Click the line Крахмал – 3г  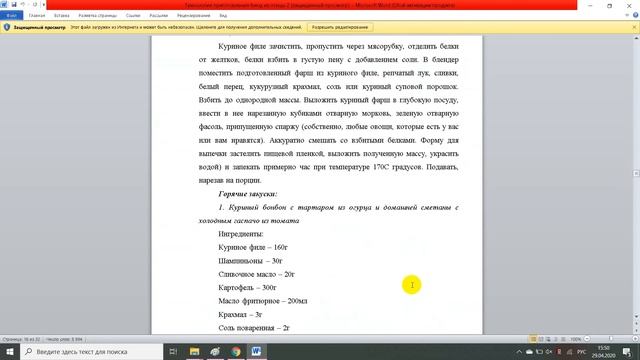coord(240,315)
